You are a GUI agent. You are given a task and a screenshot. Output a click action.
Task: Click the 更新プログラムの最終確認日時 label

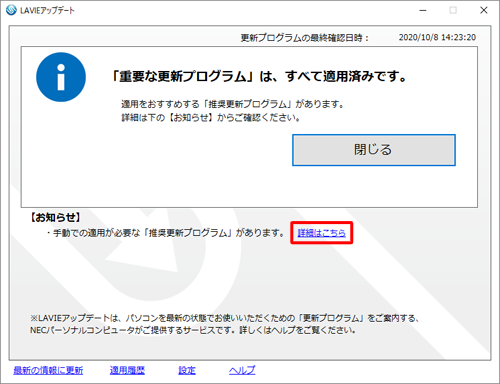tap(305, 38)
